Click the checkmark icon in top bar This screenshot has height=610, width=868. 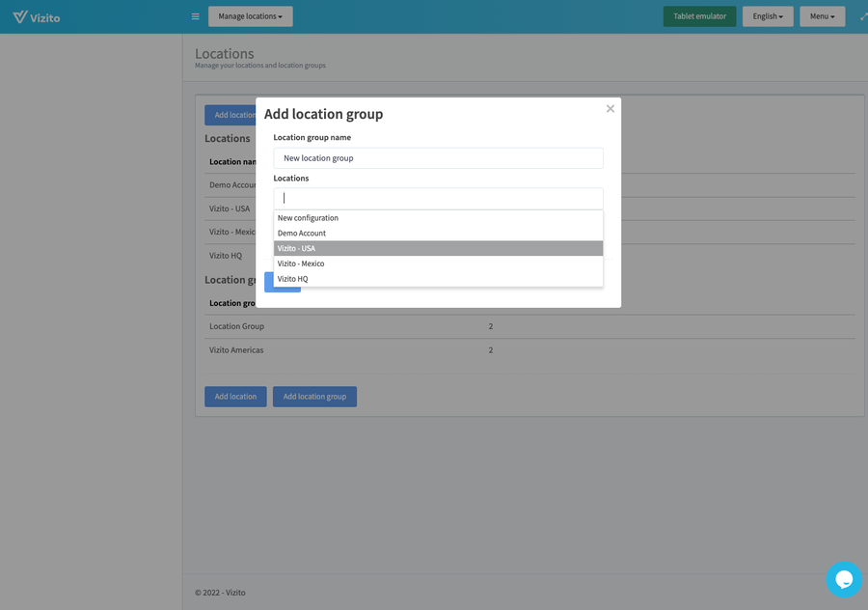pyautogui.click(x=861, y=16)
